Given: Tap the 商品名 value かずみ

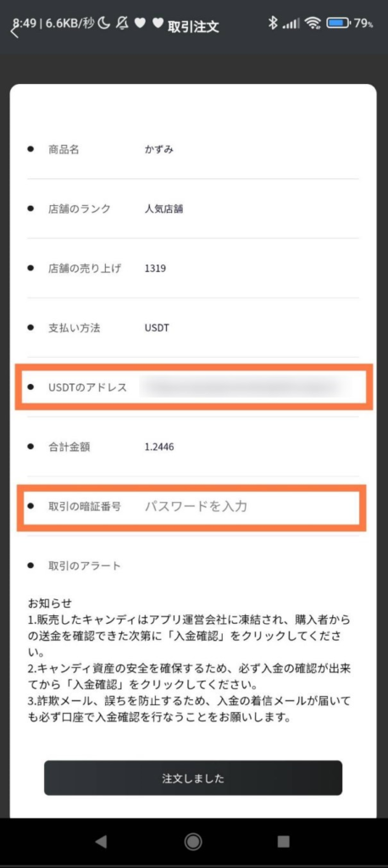Looking at the screenshot, I should tap(159, 149).
